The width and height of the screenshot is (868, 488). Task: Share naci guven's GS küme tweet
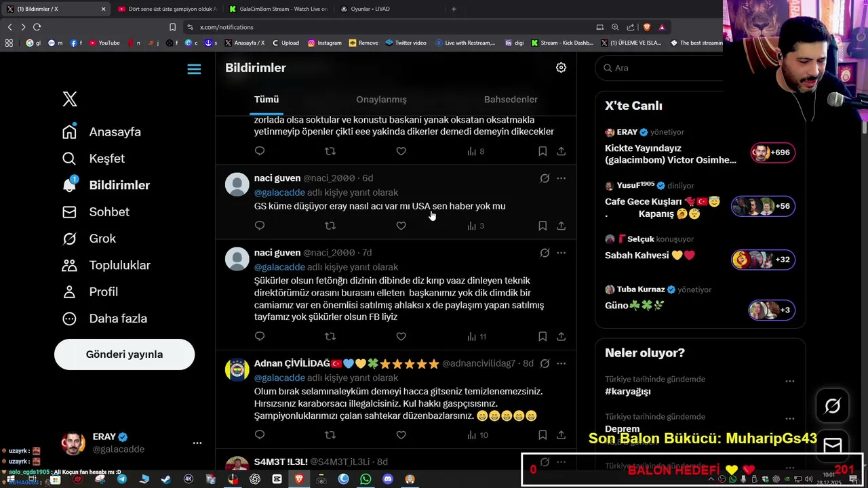[561, 226]
